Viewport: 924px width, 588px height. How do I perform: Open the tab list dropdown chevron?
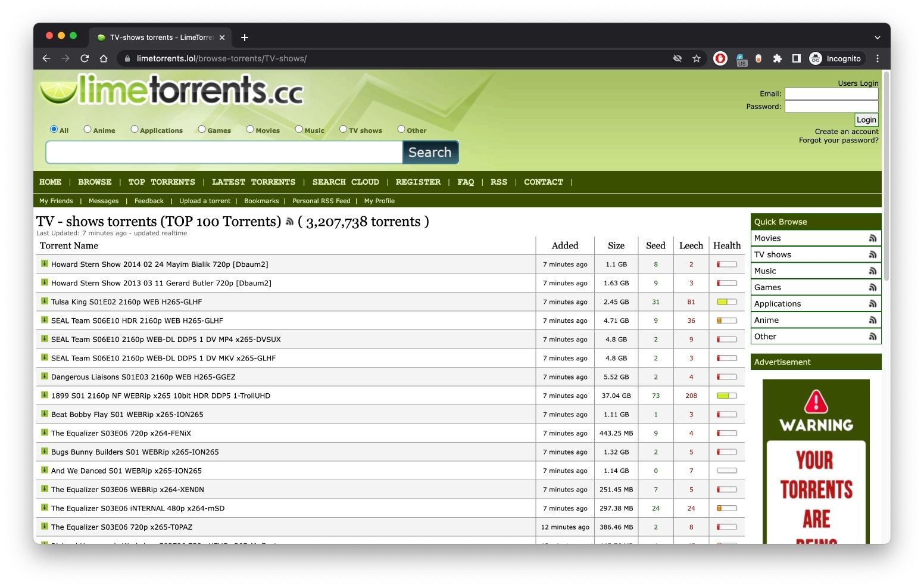[x=878, y=38]
